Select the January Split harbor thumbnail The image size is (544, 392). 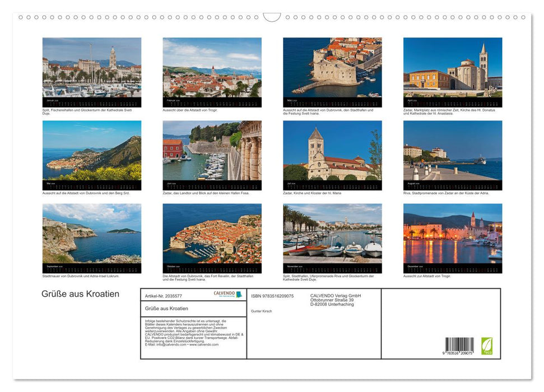click(92, 68)
